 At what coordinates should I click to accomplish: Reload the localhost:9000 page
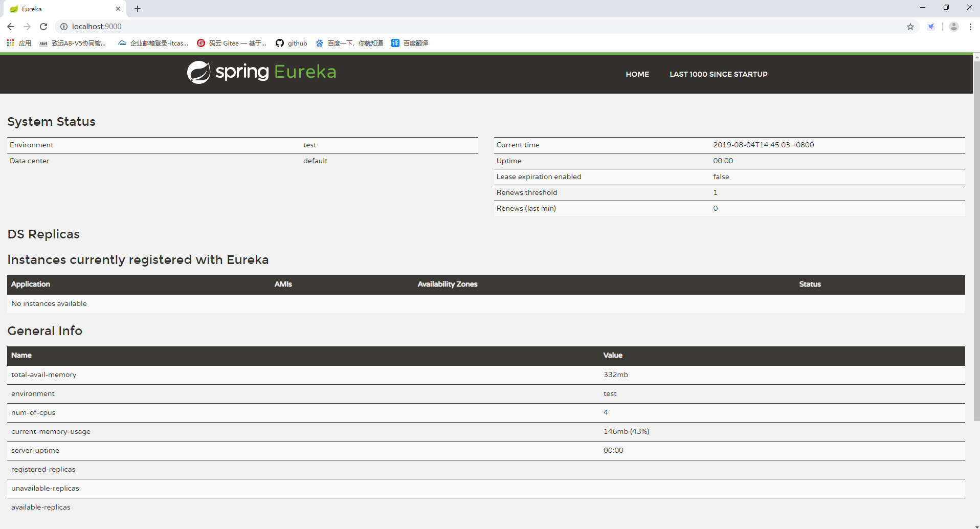pyautogui.click(x=43, y=27)
